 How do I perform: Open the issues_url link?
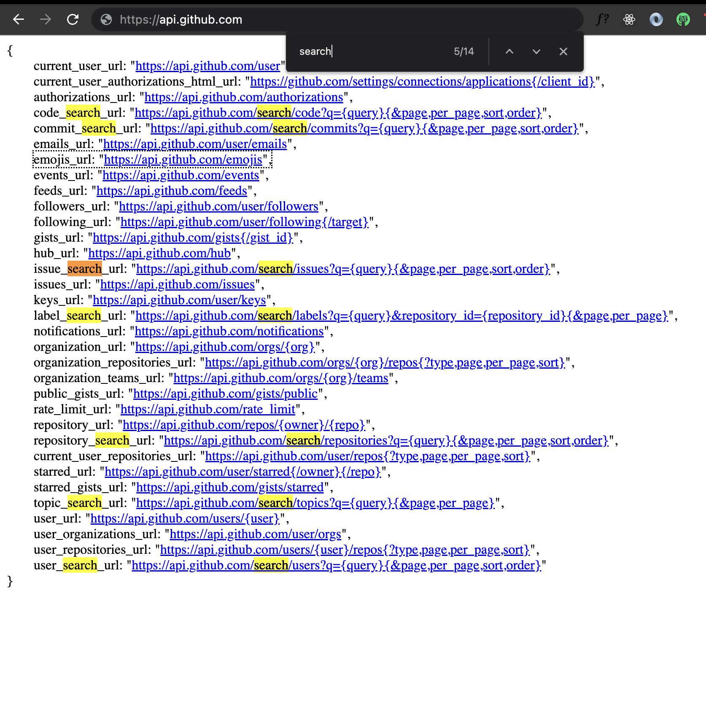coord(178,285)
